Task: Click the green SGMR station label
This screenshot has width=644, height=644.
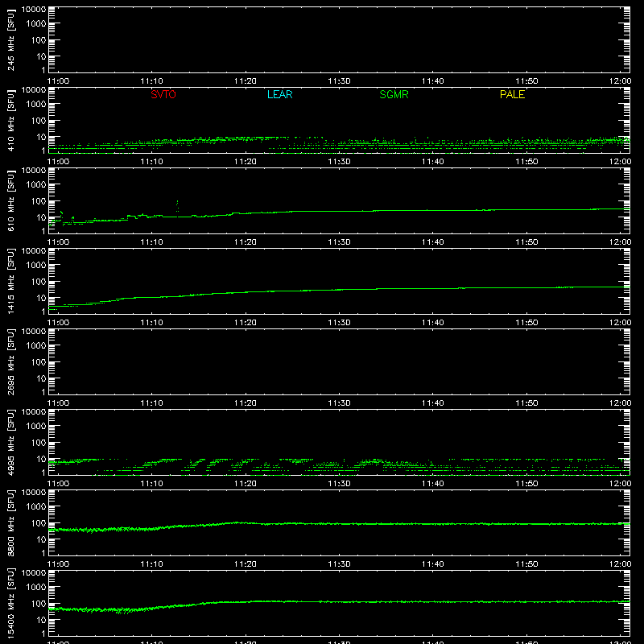Action: tap(394, 94)
